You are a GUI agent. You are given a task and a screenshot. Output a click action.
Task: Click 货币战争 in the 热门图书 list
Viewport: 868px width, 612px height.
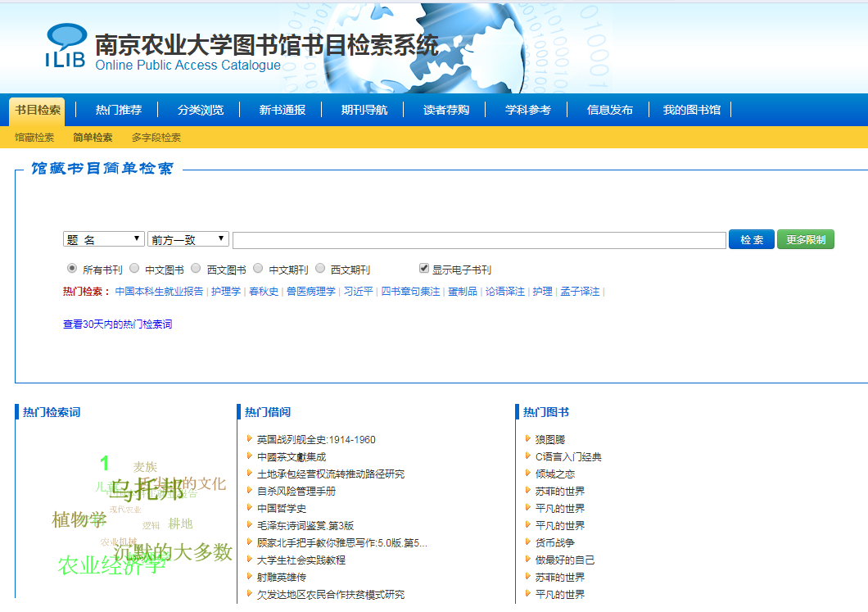[x=555, y=542]
